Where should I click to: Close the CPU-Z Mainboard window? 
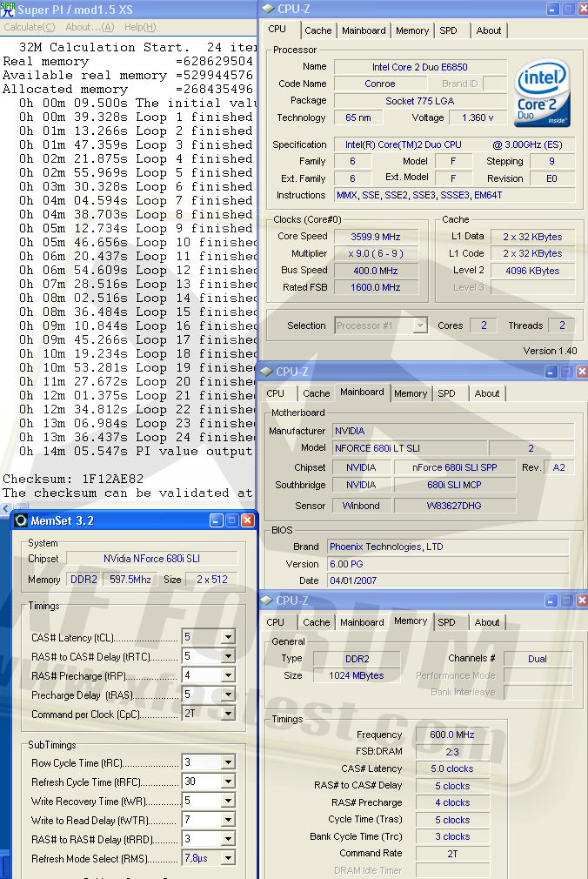(582, 372)
